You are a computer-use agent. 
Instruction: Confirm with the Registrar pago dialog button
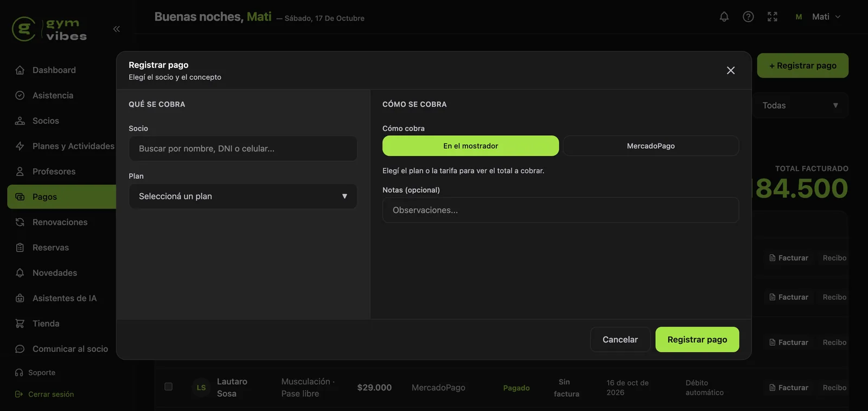tap(697, 339)
